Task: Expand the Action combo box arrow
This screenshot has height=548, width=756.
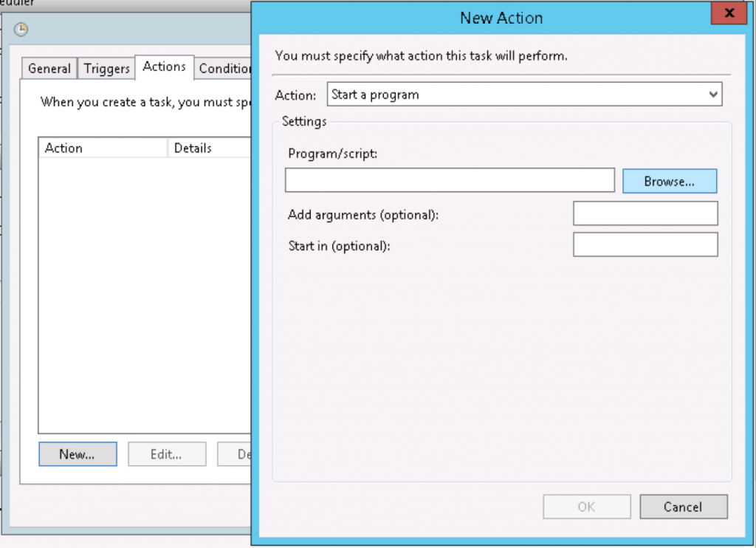Action: (x=713, y=94)
